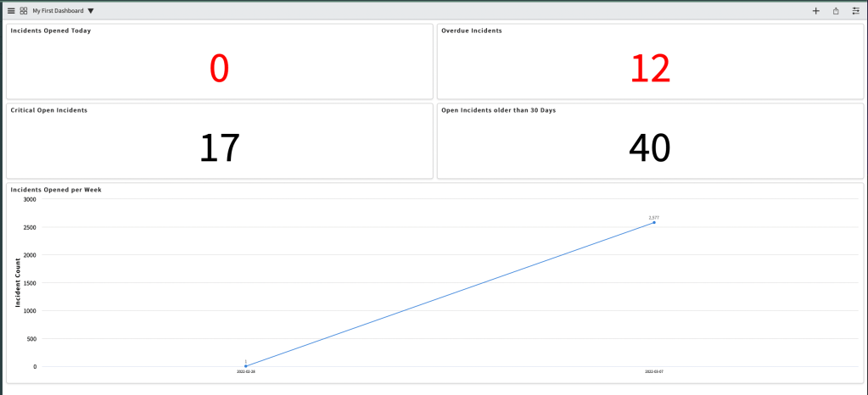Click the dashboard grid overview icon
This screenshot has width=868, height=395.
point(24,11)
